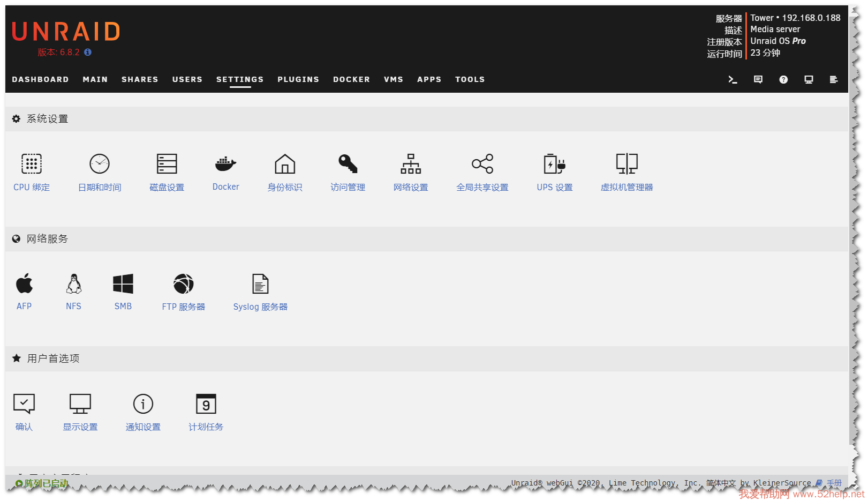This screenshot has width=868, height=500.
Task: Click the 计划任务 link text
Action: coord(206,427)
